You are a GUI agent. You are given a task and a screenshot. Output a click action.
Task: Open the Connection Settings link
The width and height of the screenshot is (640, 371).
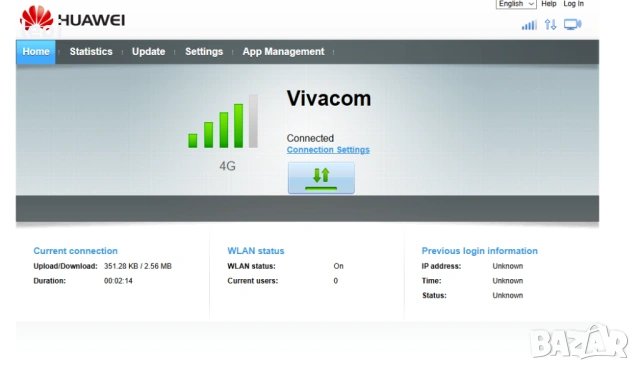[x=328, y=150]
